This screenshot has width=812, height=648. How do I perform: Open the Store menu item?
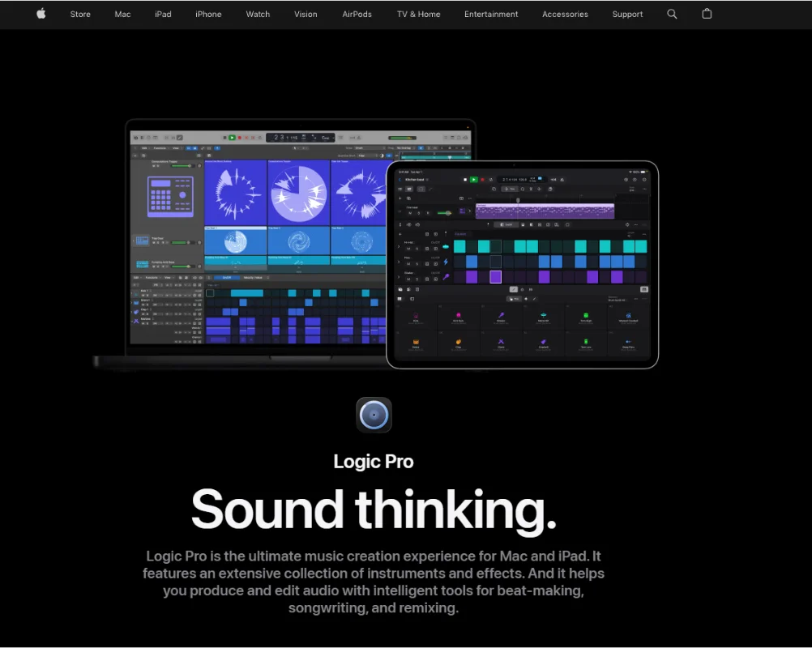(80, 15)
